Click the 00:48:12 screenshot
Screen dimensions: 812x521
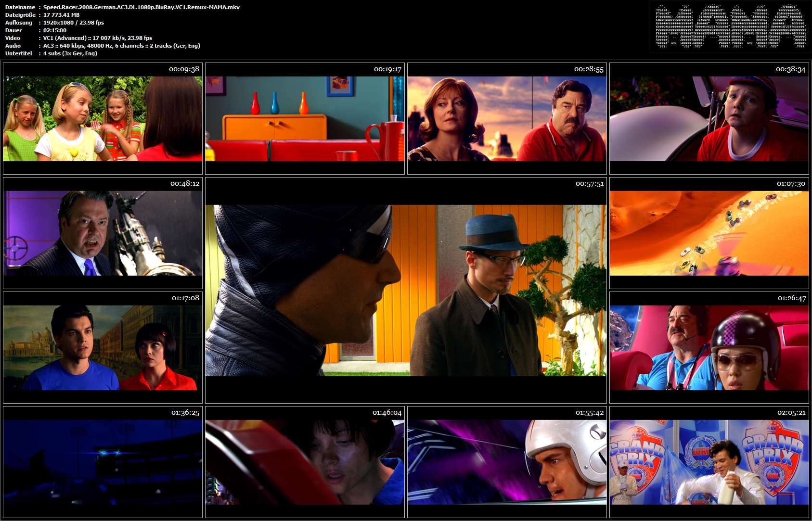103,233
